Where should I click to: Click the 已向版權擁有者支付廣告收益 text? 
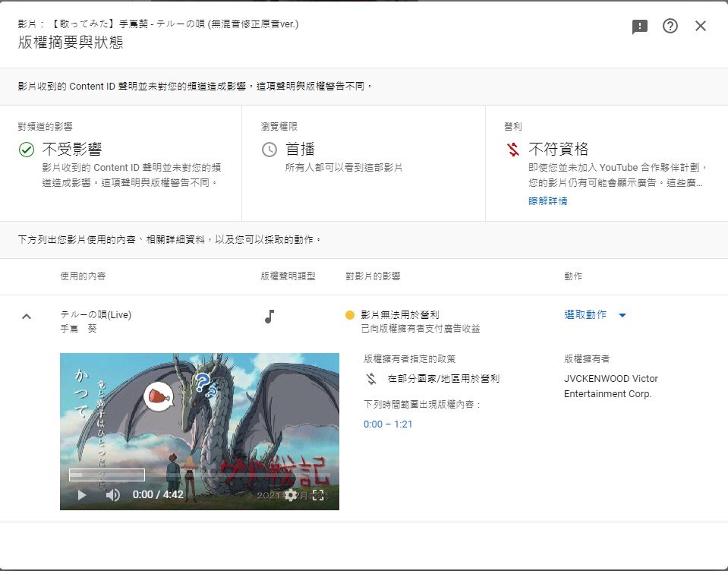[421, 329]
